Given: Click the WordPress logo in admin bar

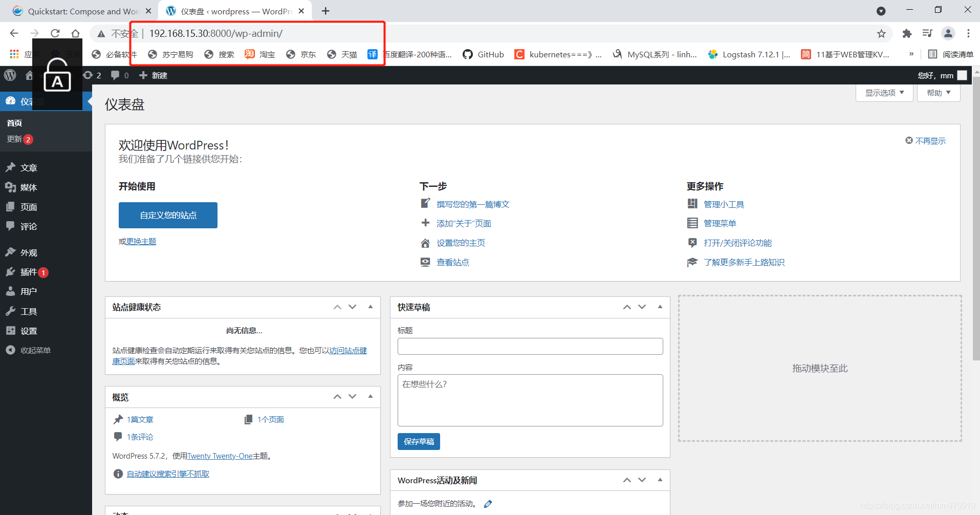Looking at the screenshot, I should point(10,75).
